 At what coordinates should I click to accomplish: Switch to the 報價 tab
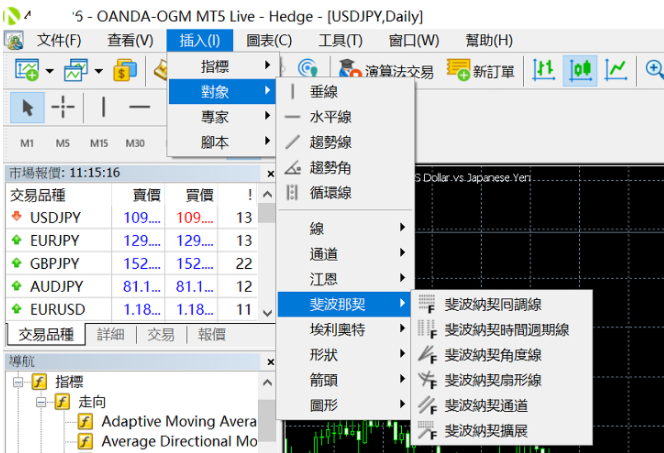211,334
